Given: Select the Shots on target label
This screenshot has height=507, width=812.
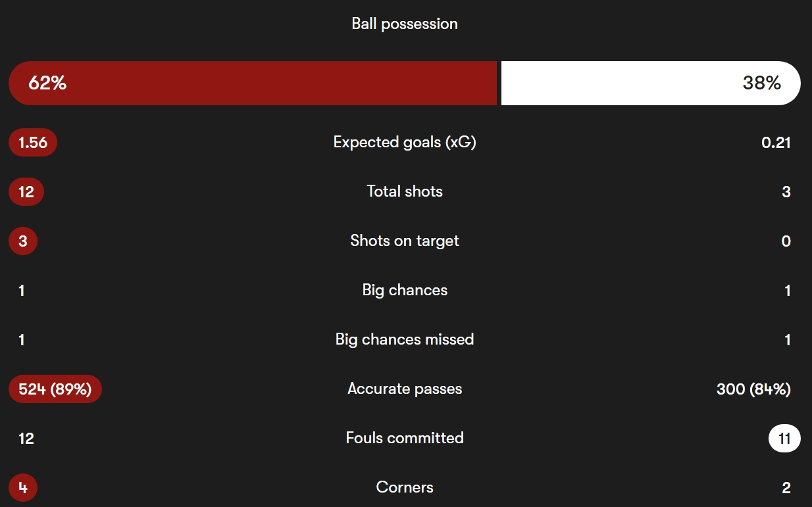Looking at the screenshot, I should (x=405, y=241).
